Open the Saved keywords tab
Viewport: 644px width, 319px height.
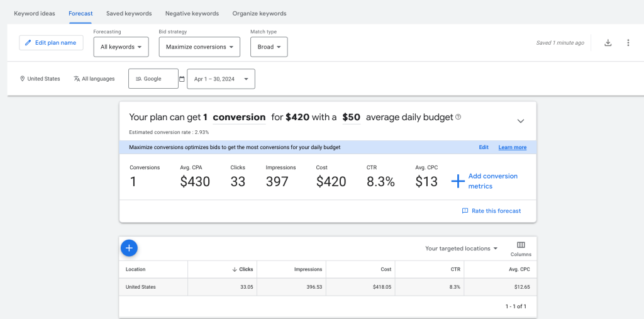(x=129, y=14)
